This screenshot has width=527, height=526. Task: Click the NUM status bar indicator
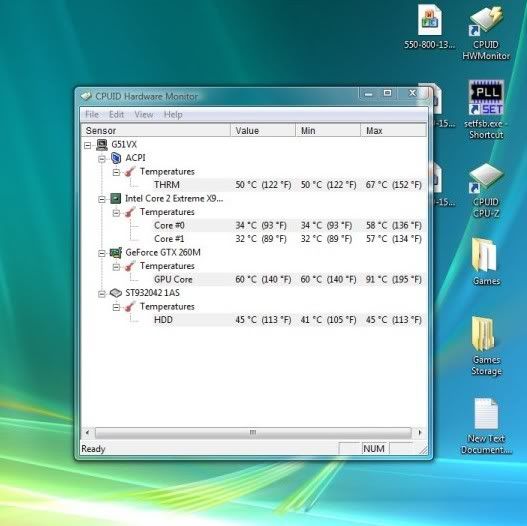click(374, 449)
